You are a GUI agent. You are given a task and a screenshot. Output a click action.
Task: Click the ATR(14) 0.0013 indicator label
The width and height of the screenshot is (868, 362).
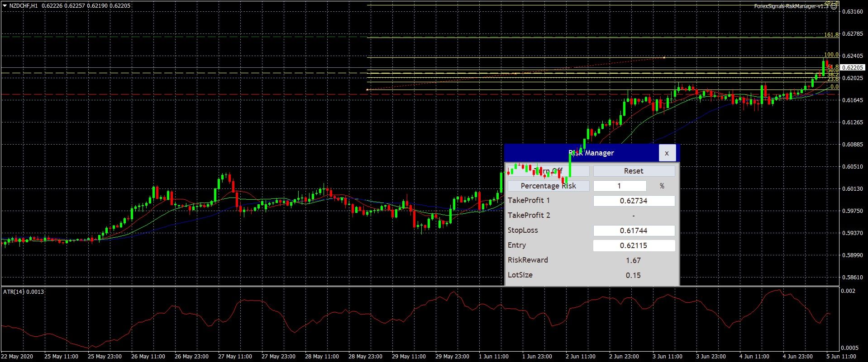point(24,292)
